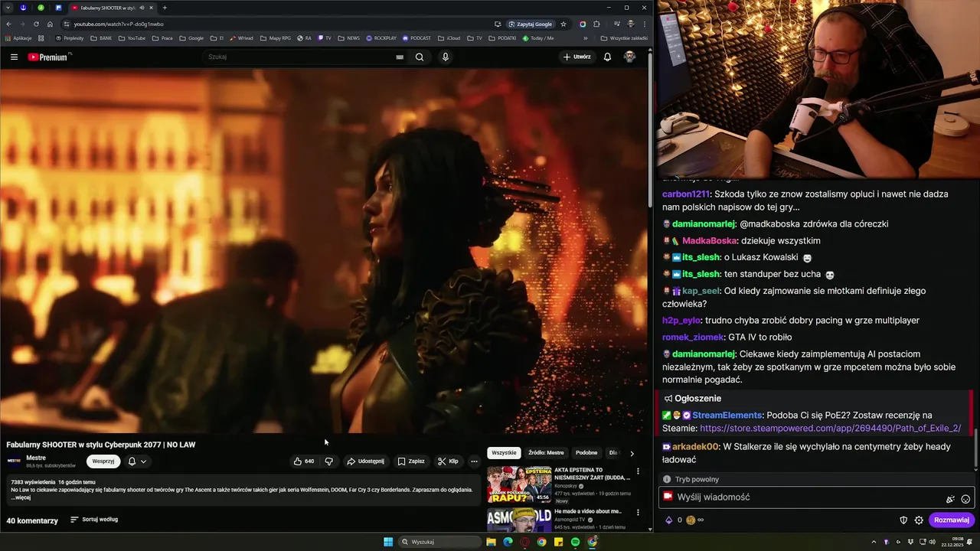980x551 pixels.
Task: Focus the Windows taskbar 'Wyszukaj' search box
Action: 440,542
